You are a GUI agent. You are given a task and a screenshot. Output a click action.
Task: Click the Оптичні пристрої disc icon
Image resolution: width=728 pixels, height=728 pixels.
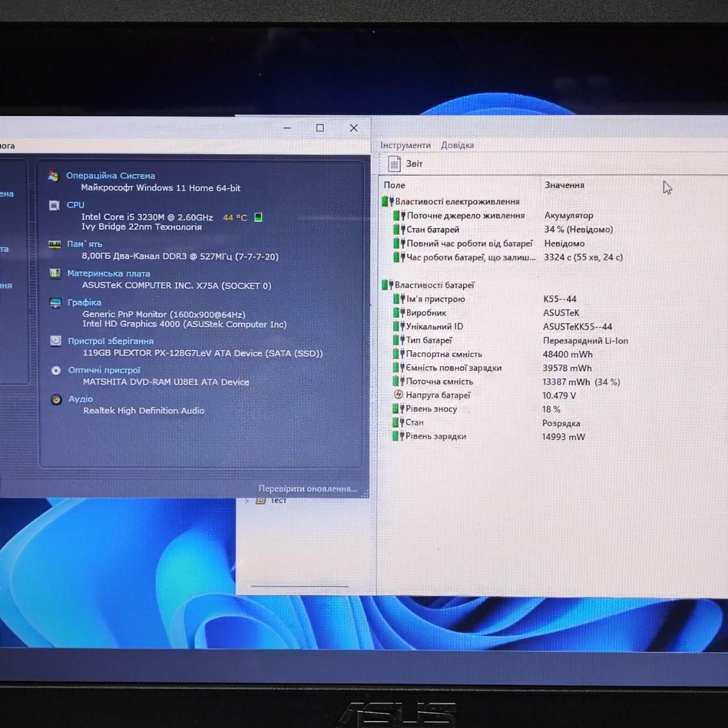tap(56, 370)
